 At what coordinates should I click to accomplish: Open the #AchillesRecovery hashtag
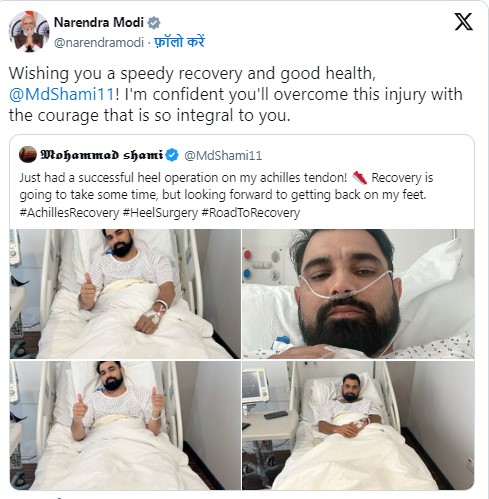(69, 213)
